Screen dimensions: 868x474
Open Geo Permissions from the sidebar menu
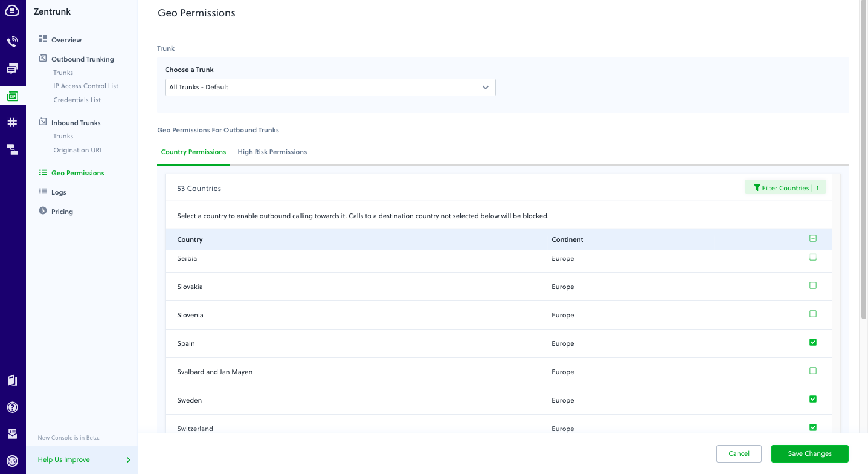pyautogui.click(x=77, y=172)
